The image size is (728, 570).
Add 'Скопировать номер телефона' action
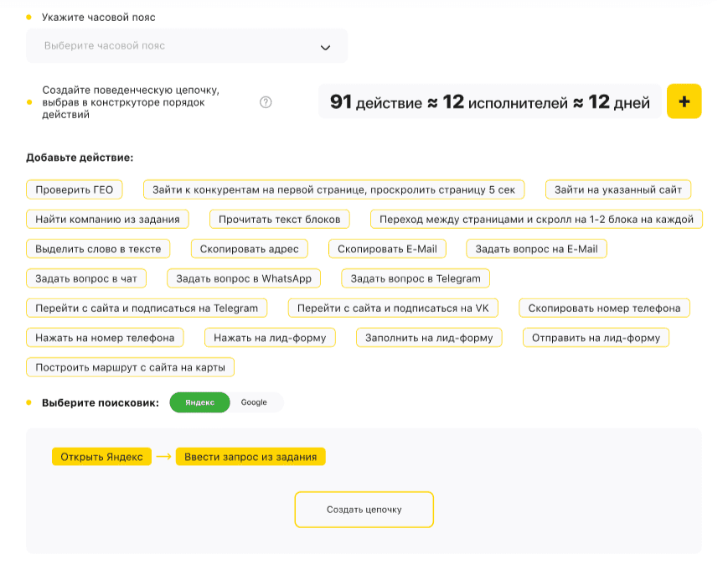tap(604, 308)
